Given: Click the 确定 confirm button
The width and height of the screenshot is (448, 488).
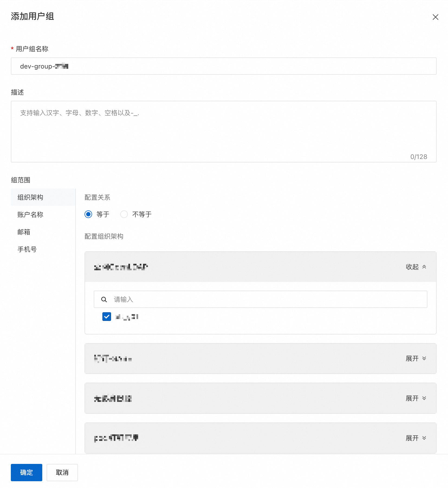Looking at the screenshot, I should pos(26,472).
